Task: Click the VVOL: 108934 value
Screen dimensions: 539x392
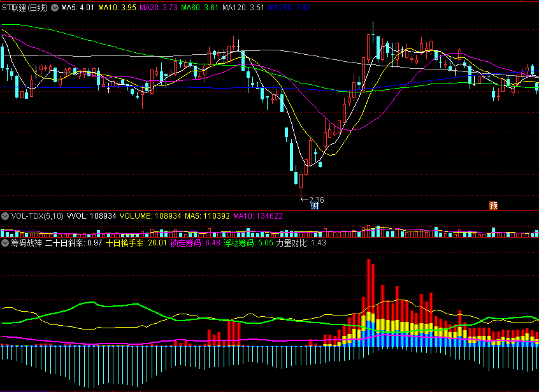Action: [x=91, y=216]
